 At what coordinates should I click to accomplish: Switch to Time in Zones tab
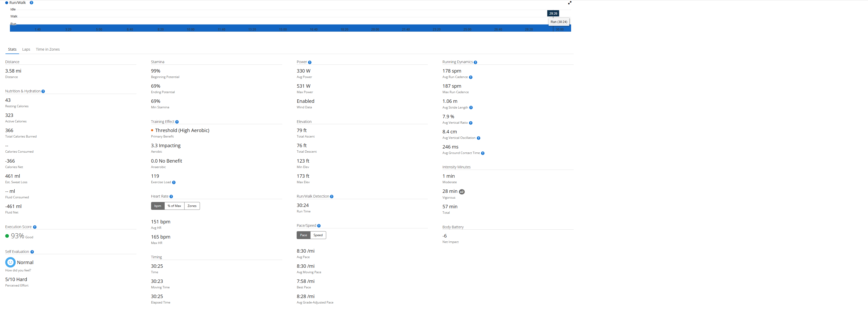tap(48, 50)
